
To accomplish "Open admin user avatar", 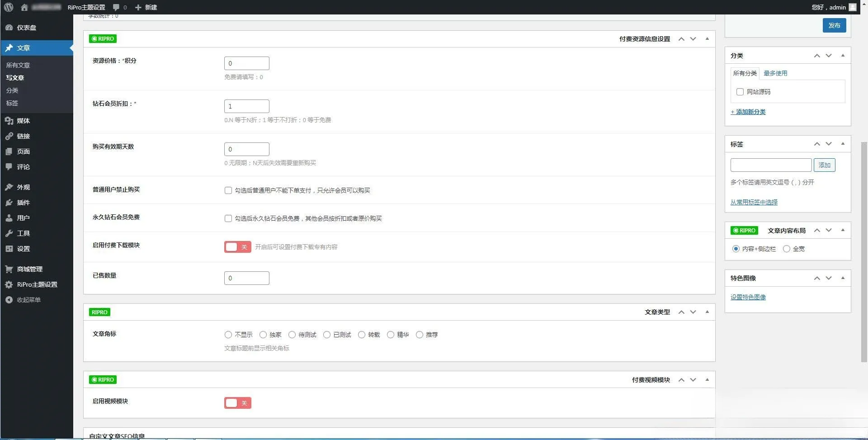I will (x=853, y=7).
